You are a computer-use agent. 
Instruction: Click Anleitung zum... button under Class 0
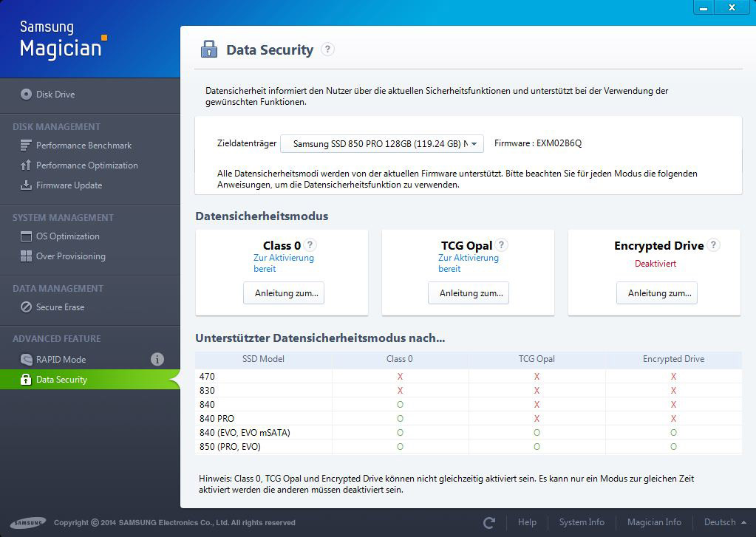284,293
